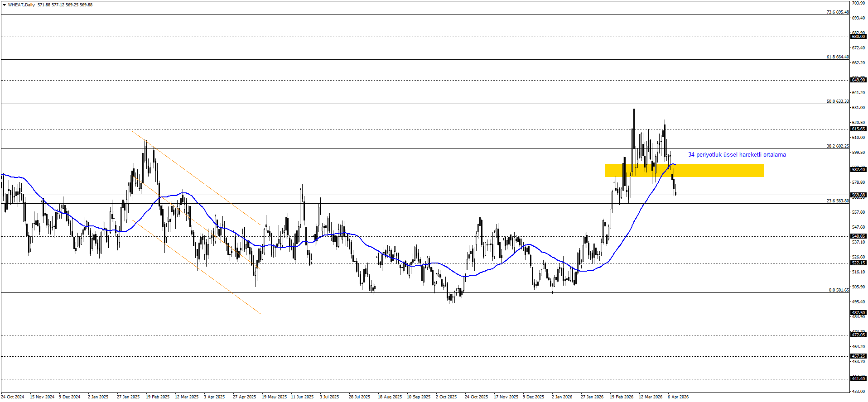Select the Fibonacci 61.8 664.40 label
This screenshot has height=402, width=868.
point(837,57)
